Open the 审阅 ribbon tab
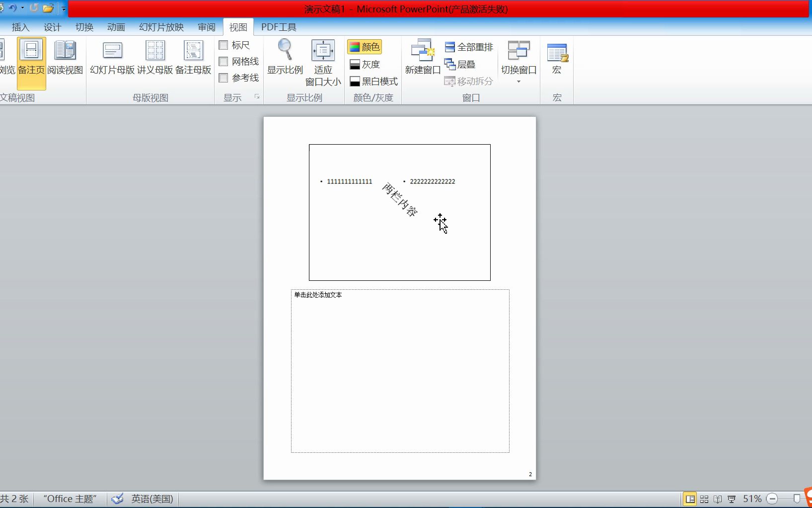The image size is (812, 508). pyautogui.click(x=206, y=27)
